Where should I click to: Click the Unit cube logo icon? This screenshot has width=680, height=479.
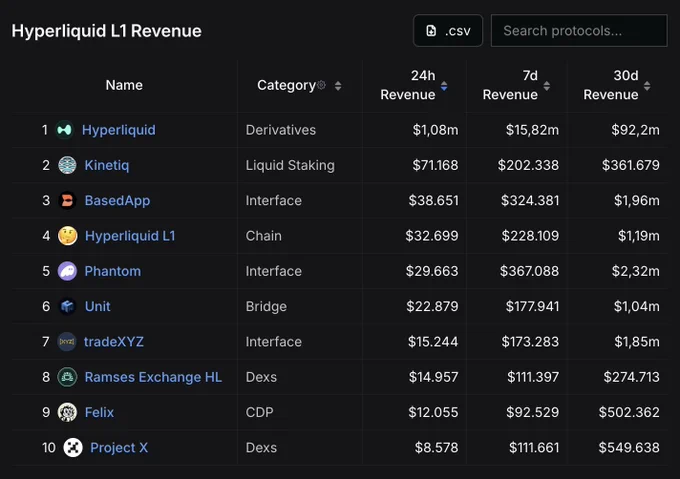tap(67, 306)
